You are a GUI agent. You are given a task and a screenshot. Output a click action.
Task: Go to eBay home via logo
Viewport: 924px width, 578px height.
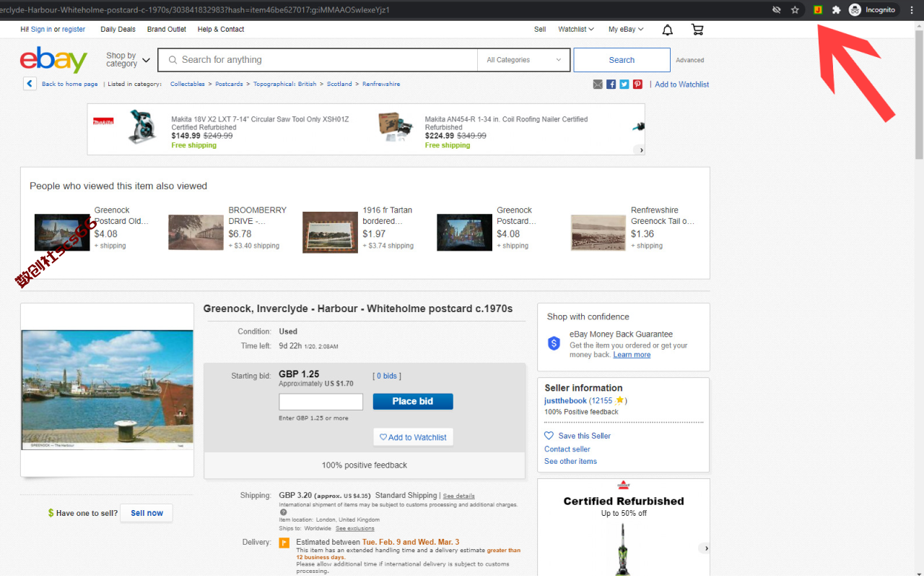(53, 60)
